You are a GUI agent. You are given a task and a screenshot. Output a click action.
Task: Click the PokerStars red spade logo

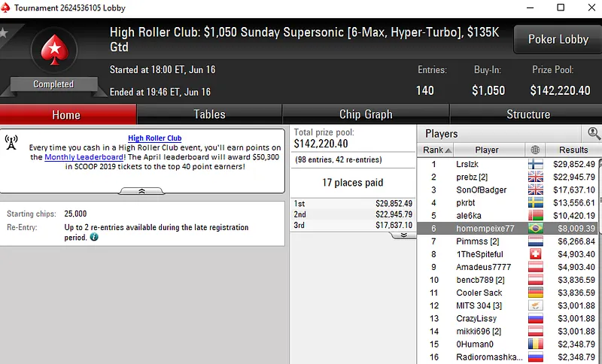(x=53, y=50)
